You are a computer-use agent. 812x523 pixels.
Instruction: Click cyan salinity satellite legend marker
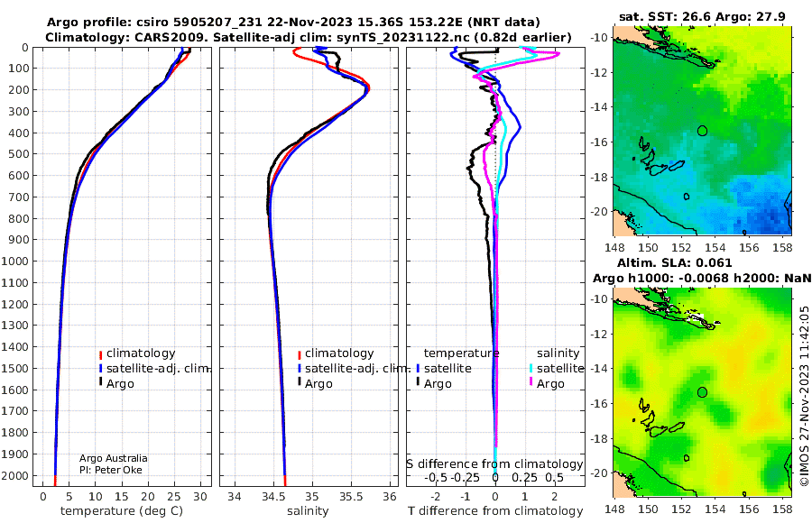531,369
